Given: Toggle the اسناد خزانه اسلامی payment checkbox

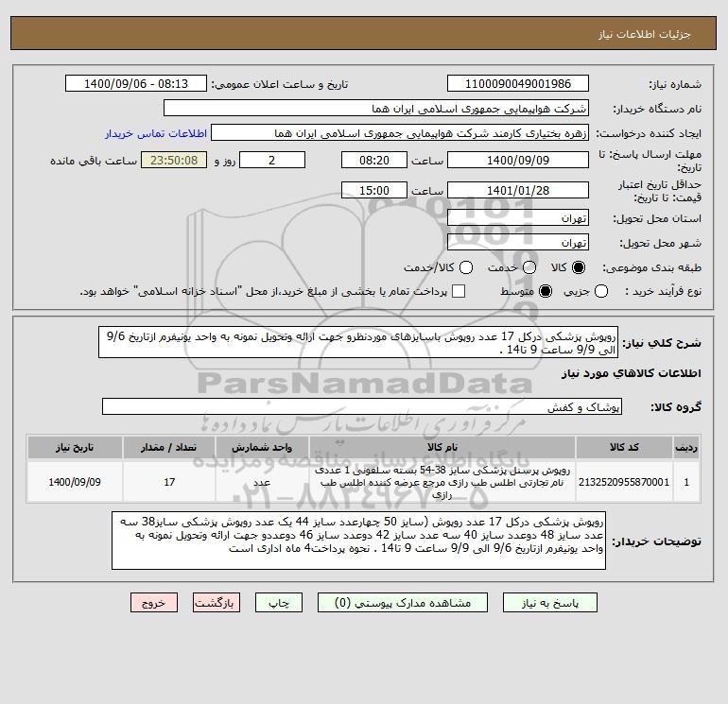Looking at the screenshot, I should [459, 291].
